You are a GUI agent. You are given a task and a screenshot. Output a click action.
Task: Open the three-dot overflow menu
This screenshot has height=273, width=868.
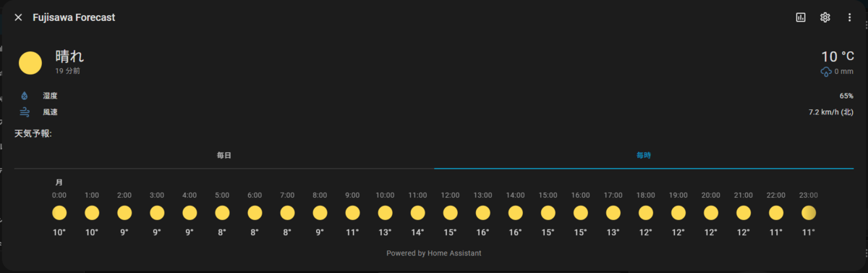tap(850, 17)
